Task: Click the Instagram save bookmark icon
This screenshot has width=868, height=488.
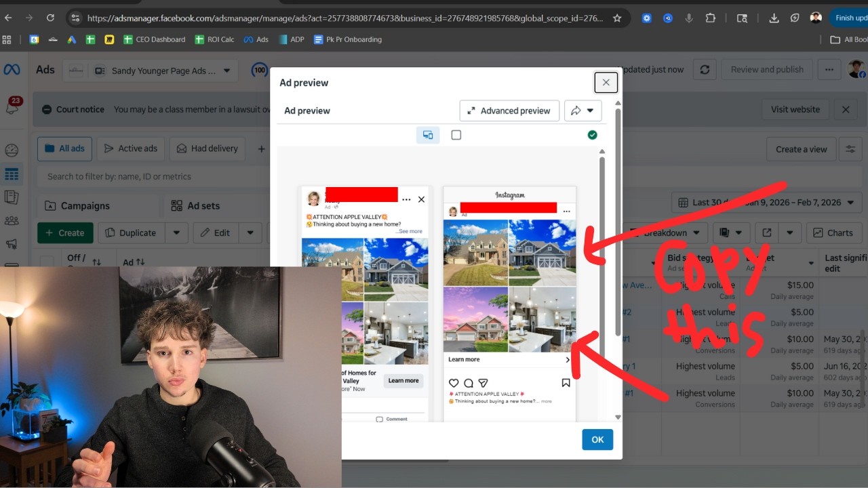Action: tap(566, 383)
